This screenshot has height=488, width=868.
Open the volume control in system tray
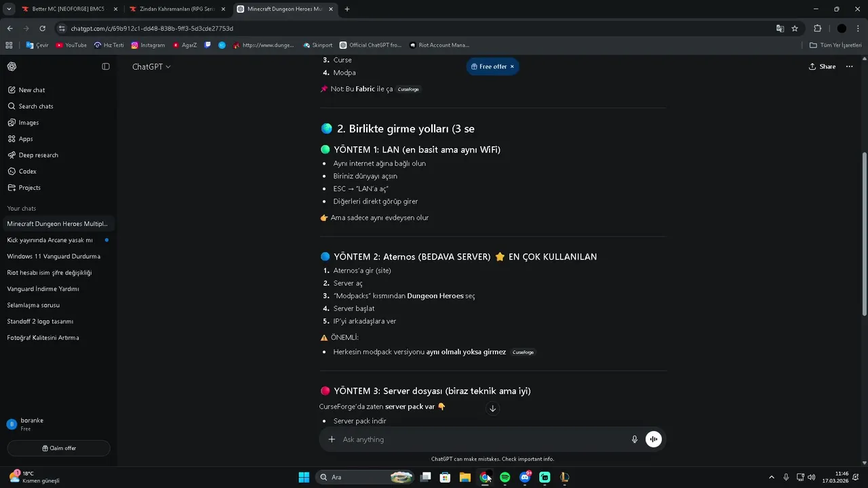click(812, 477)
